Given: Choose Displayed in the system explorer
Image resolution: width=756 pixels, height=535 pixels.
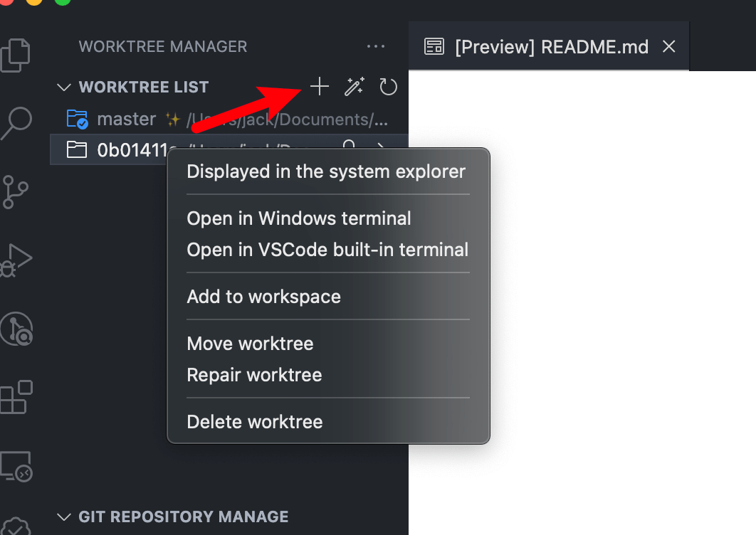Looking at the screenshot, I should click(x=326, y=171).
